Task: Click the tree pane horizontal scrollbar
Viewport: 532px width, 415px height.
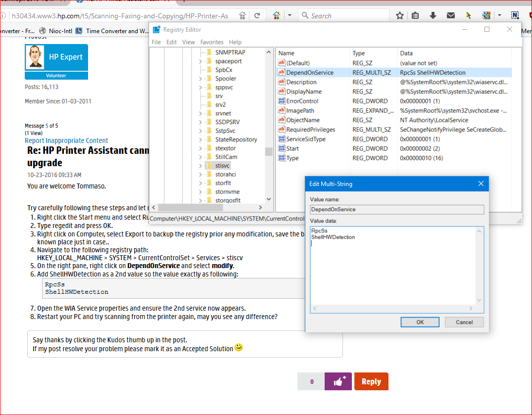Action: coord(207,208)
